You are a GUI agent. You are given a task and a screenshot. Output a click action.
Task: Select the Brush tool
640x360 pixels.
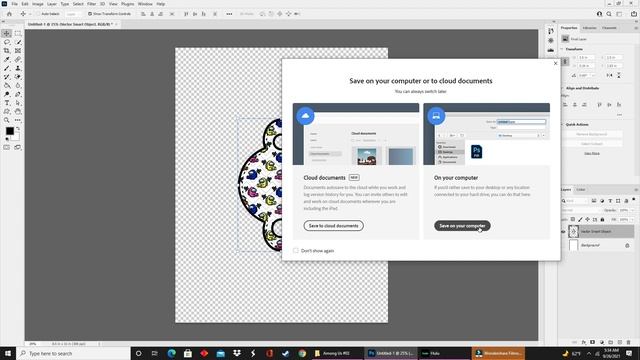[x=7, y=68]
